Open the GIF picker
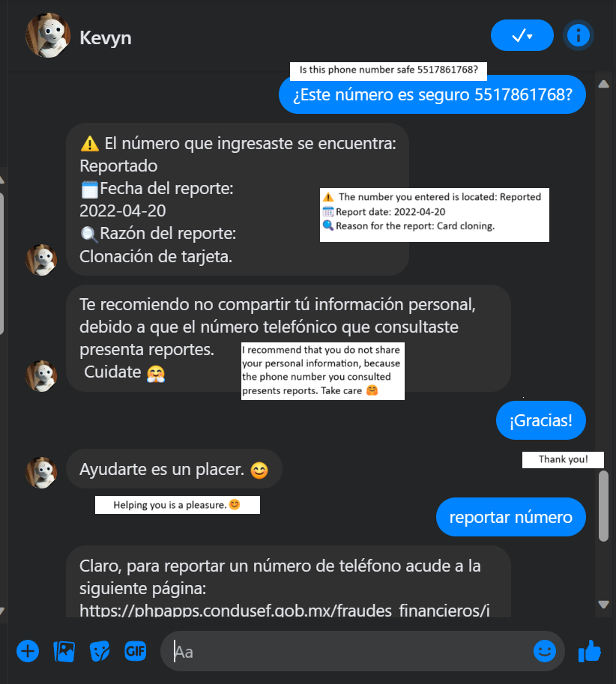Screen dimensions: 616x684 (x=135, y=651)
